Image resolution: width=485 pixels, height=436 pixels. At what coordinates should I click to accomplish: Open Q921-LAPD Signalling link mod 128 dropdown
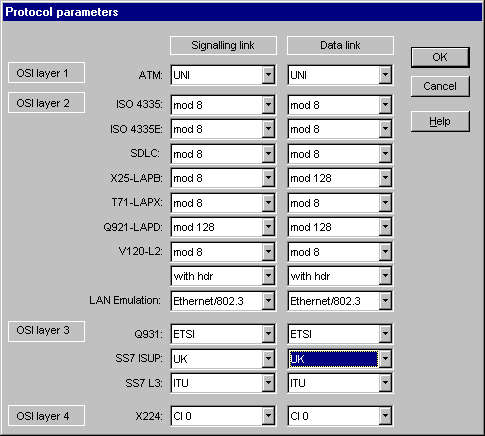coord(268,227)
